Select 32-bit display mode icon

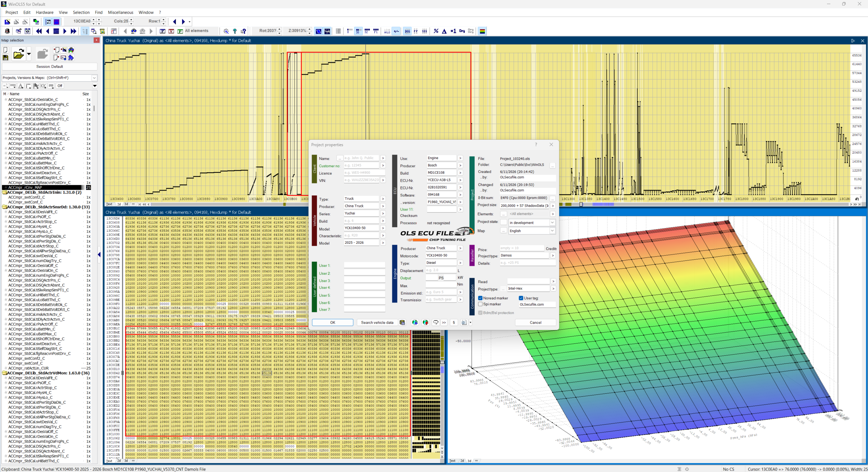(x=367, y=31)
